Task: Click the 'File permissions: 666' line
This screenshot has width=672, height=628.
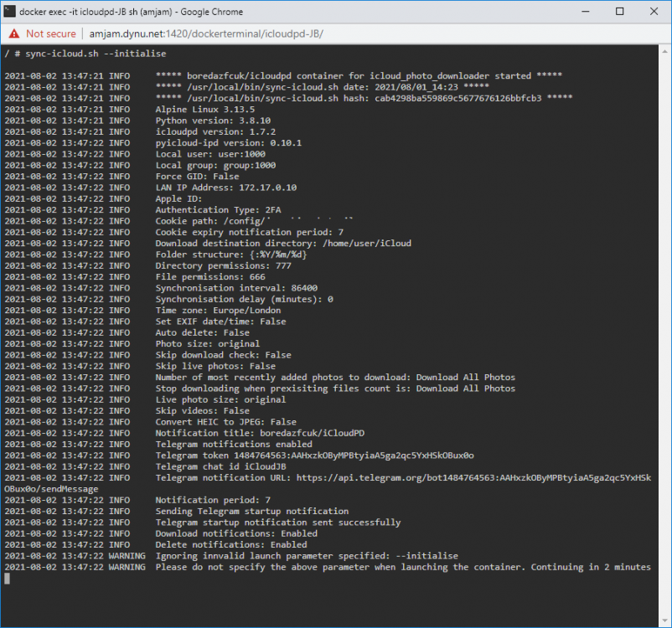Action: coord(210,276)
